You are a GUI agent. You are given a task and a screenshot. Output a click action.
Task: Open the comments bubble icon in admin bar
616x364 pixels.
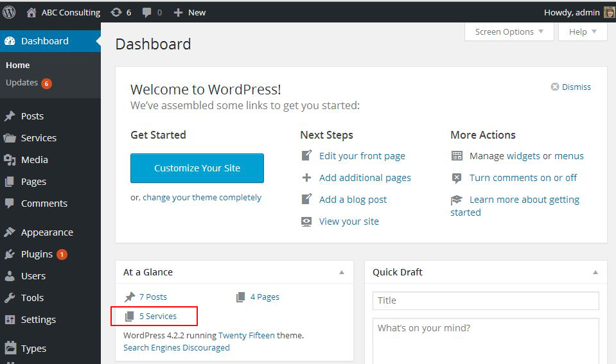coord(147,13)
